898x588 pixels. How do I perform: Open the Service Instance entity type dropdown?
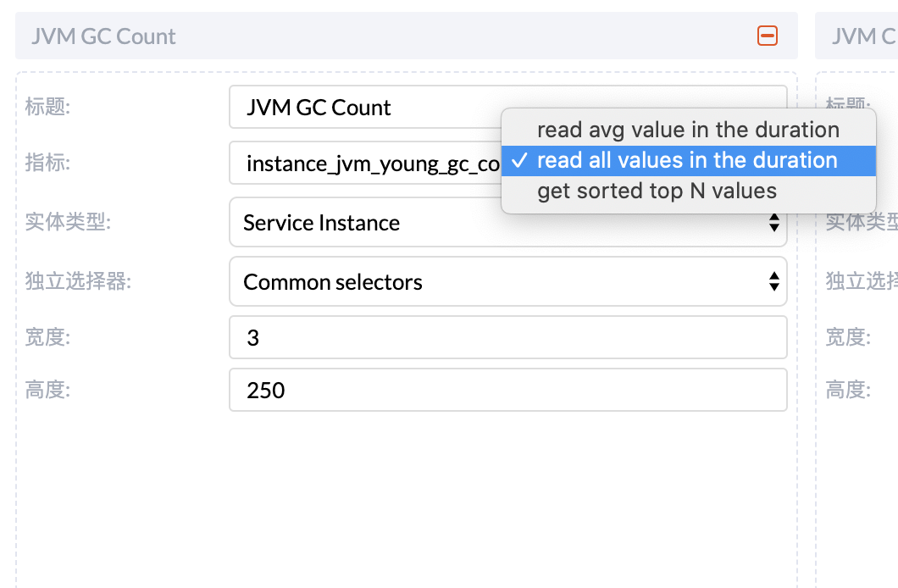click(x=508, y=222)
